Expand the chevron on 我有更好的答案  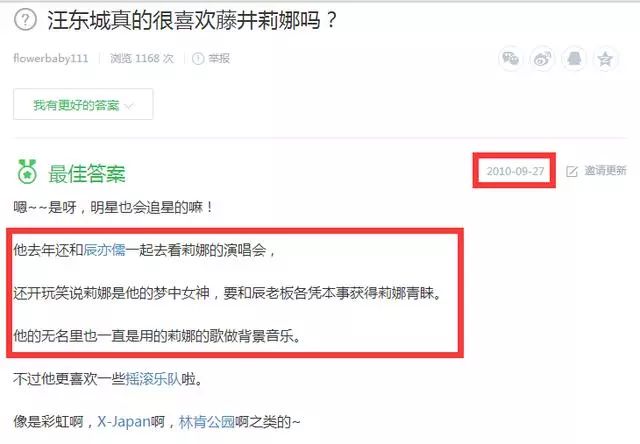click(x=129, y=106)
